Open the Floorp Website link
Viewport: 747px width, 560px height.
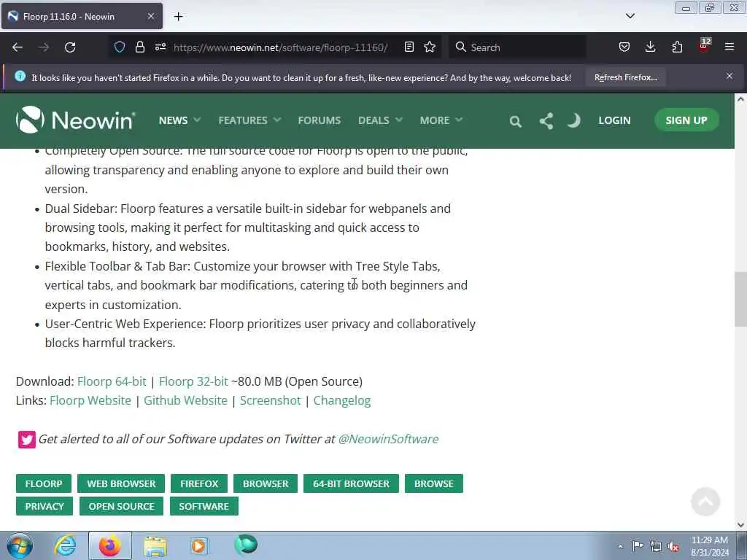90,400
